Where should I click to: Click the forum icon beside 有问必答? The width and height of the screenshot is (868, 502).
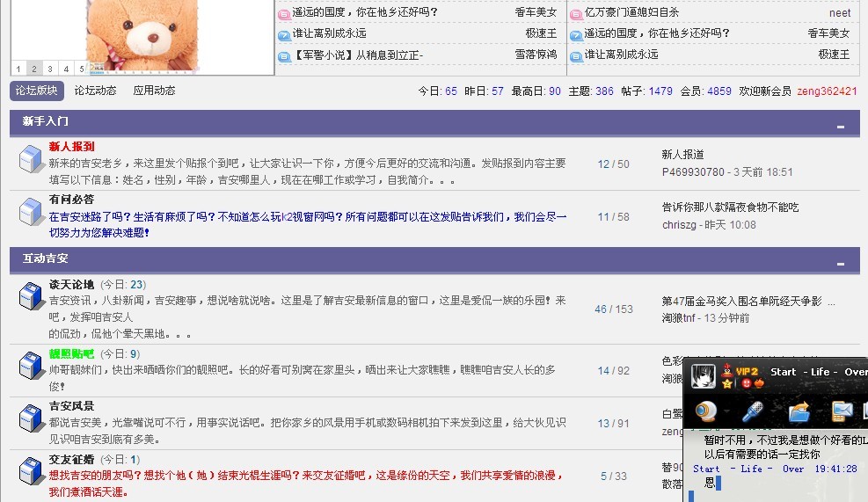31,212
